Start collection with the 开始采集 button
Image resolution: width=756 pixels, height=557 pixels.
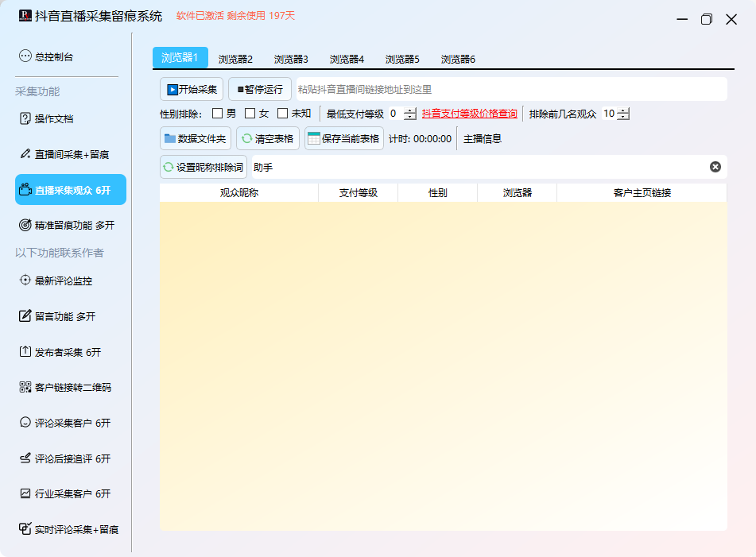192,89
